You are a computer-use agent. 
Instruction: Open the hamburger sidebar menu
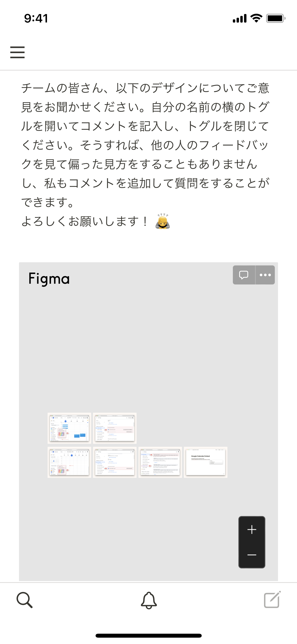17,52
